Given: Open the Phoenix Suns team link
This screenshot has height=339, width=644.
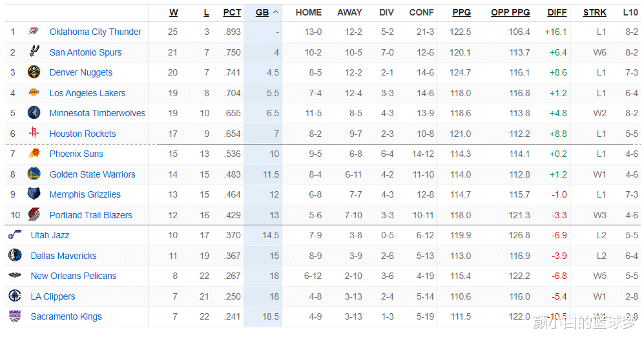Looking at the screenshot, I should [76, 154].
